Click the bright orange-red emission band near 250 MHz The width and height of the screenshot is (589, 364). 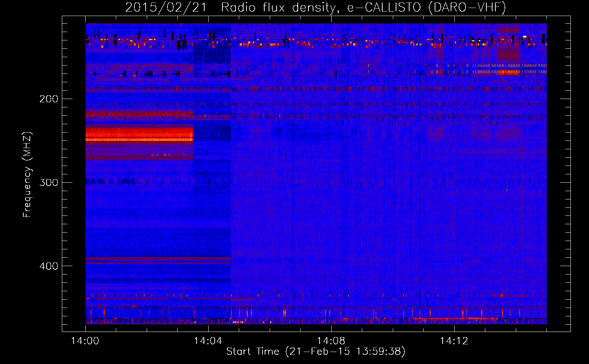point(139,134)
